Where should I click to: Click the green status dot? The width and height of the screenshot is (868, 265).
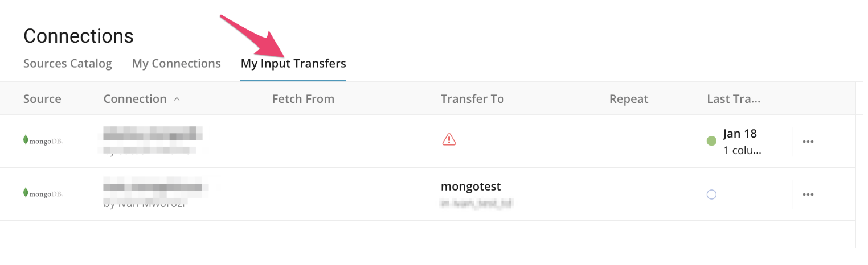[711, 141]
